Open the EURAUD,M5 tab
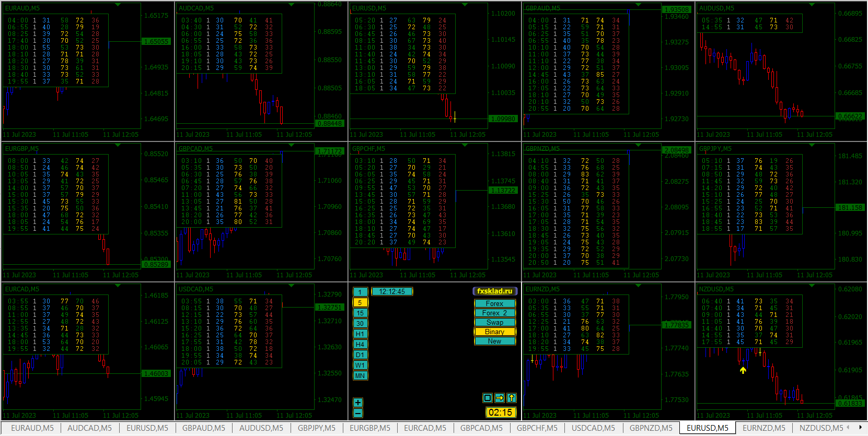The height and width of the screenshot is (436, 868). 32,428
